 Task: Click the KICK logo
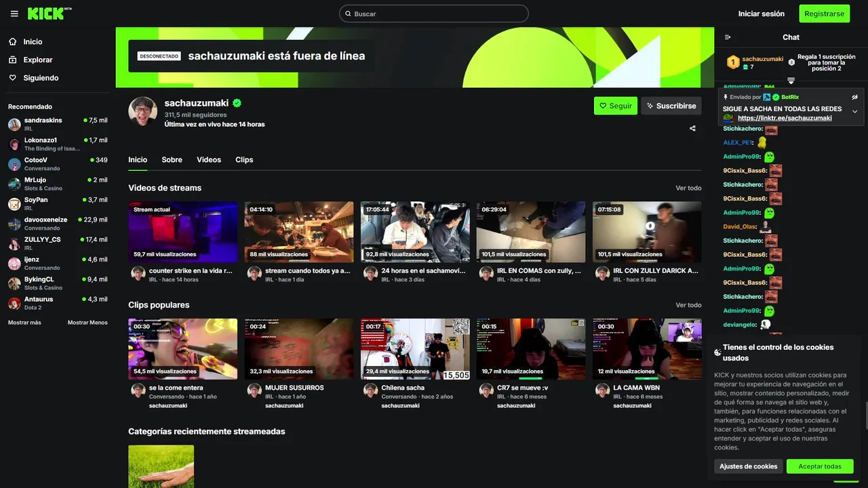[x=50, y=14]
